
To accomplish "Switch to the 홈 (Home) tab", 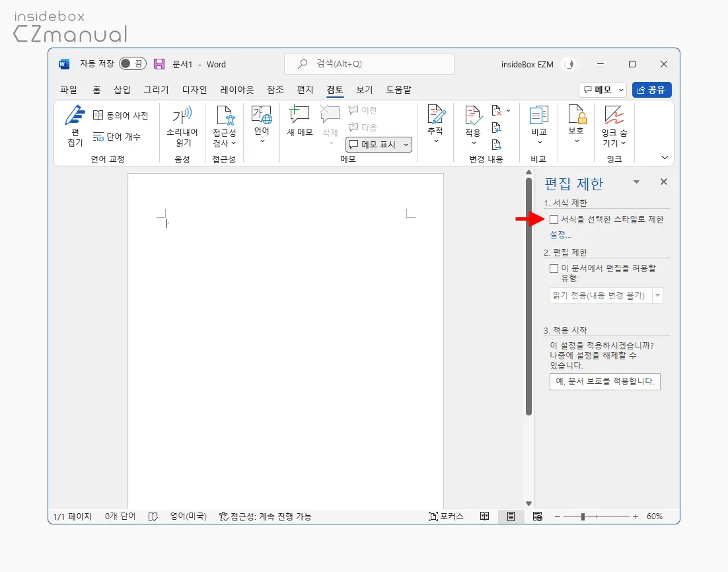I will coord(96,90).
